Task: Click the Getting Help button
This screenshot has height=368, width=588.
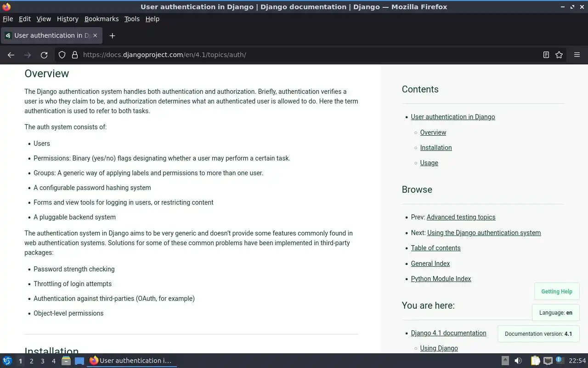Action: [x=557, y=292]
